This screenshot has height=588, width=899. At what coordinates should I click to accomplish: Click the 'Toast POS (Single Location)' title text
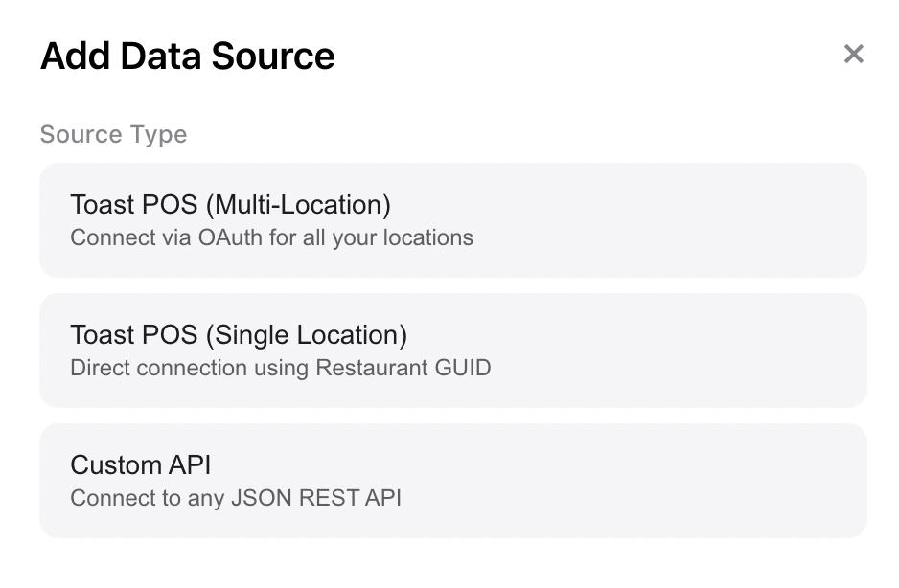[239, 335]
